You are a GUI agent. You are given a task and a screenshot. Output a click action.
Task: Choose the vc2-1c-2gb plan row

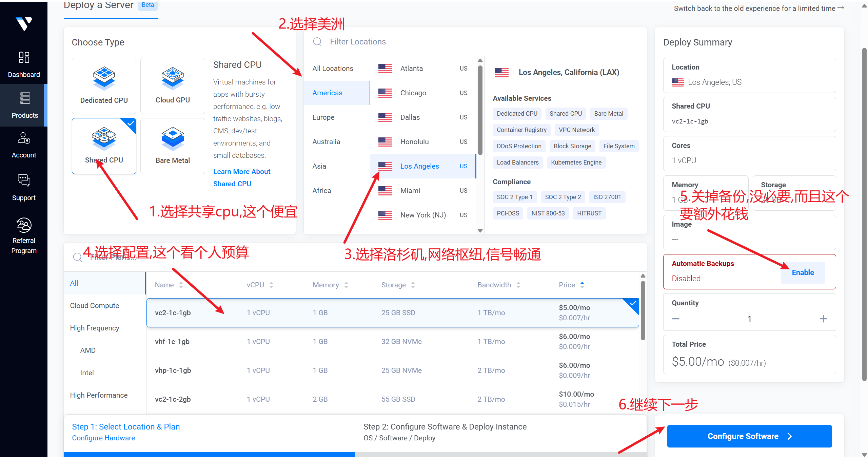tap(393, 399)
